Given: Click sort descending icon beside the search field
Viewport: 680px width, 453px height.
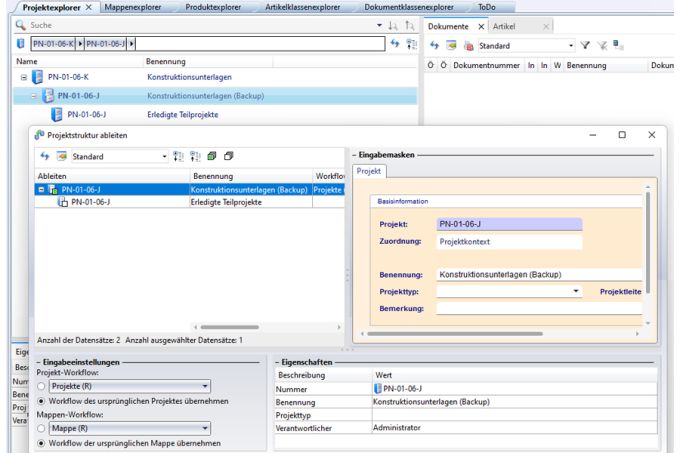Looking at the screenshot, I should (x=409, y=26).
